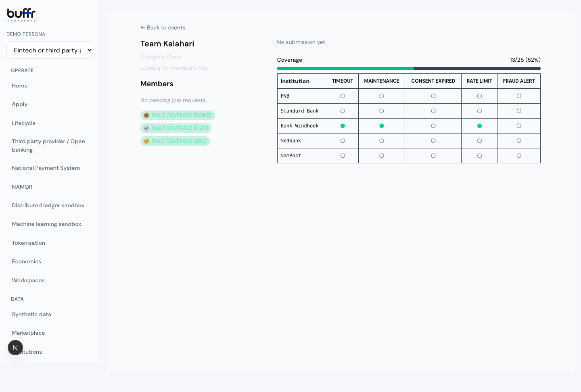Click the FAULT COVERAGE GOLD badge label

179,141
